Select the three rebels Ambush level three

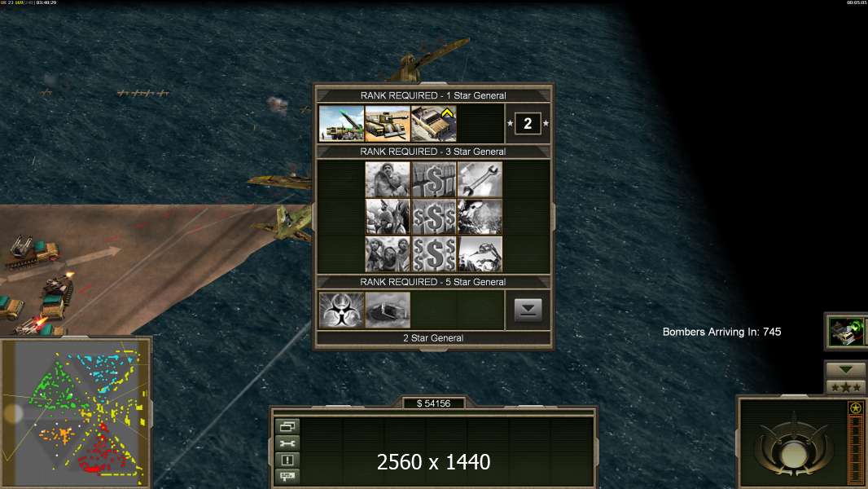pyautogui.click(x=388, y=254)
